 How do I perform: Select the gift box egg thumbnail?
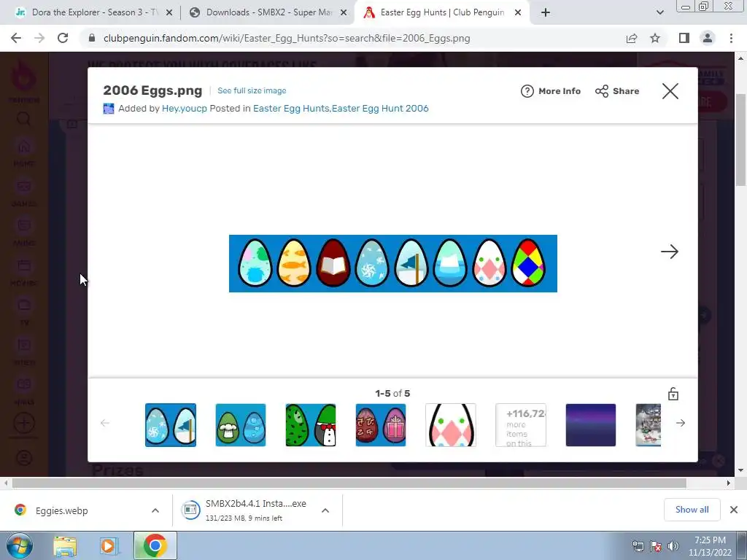pos(381,425)
